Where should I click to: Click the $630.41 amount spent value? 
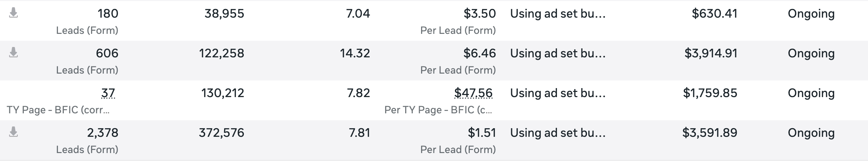714,13
